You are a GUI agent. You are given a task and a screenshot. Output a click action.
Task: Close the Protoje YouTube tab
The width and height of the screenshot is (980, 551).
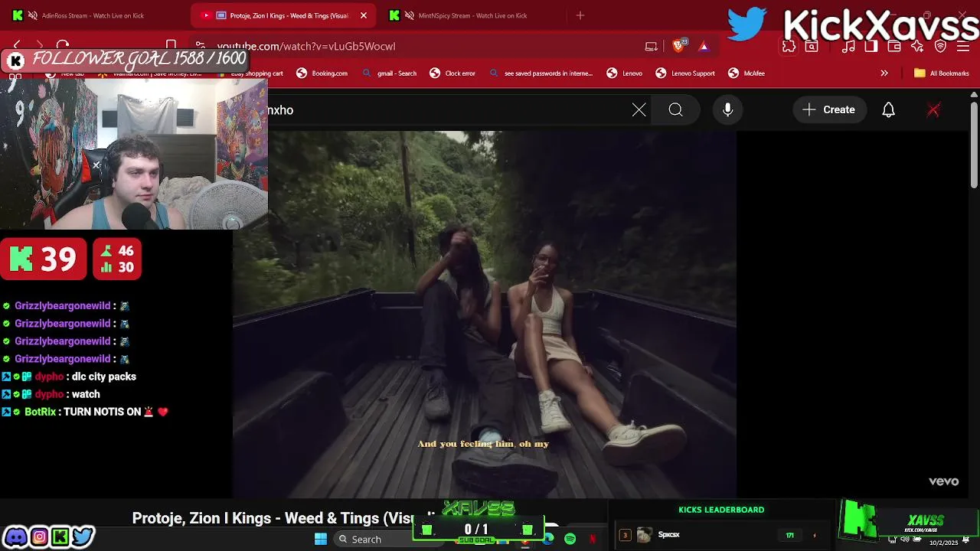[364, 15]
